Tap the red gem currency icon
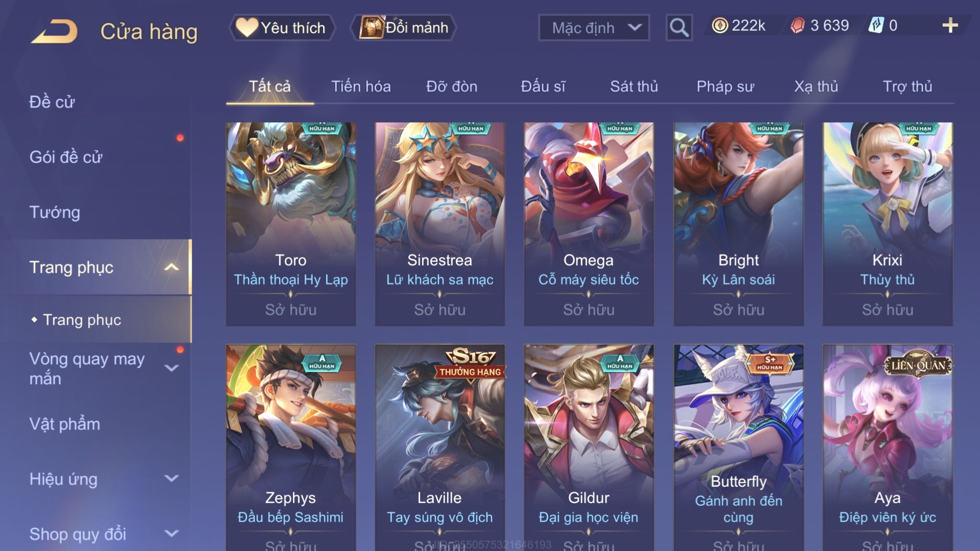This screenshot has height=551, width=980. click(798, 25)
